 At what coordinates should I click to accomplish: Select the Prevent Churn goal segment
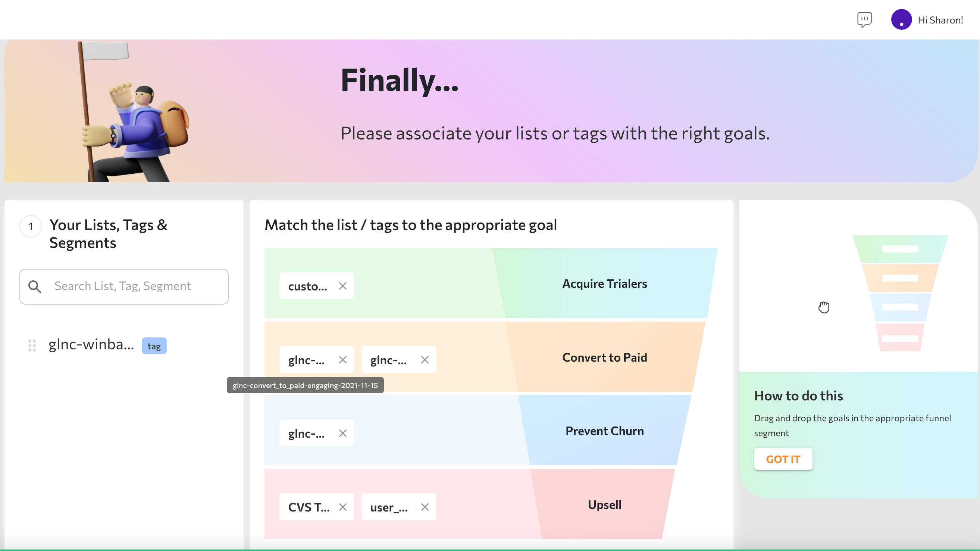pos(604,431)
